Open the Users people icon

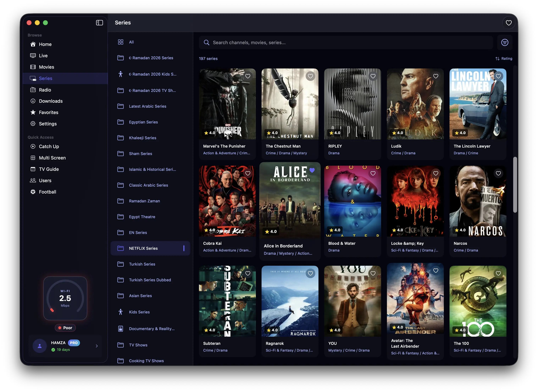tap(33, 180)
